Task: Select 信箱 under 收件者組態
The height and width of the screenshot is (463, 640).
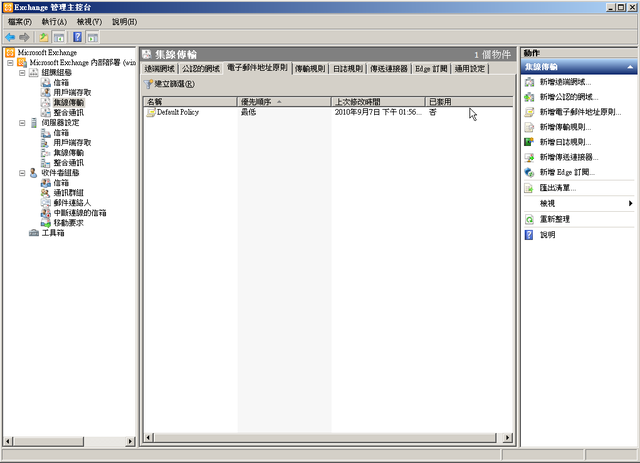Action: (x=61, y=183)
